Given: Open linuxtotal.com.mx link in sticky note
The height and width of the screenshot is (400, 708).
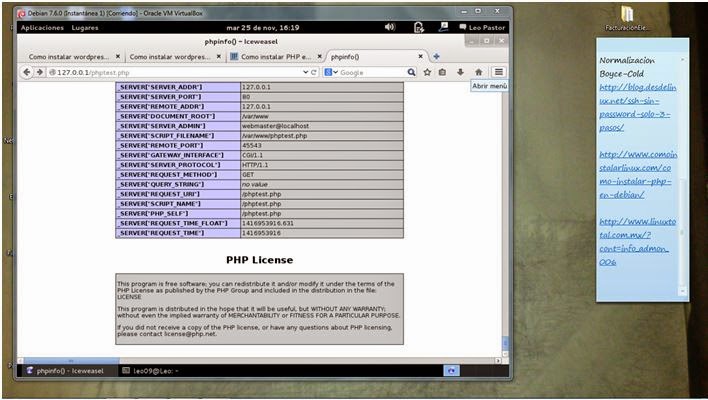Looking at the screenshot, I should pyautogui.click(x=638, y=242).
